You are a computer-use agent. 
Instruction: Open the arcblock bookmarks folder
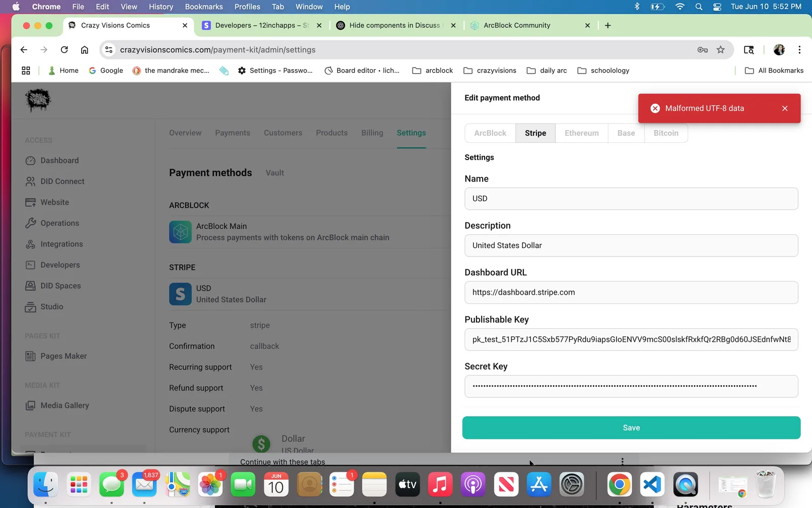[432, 71]
